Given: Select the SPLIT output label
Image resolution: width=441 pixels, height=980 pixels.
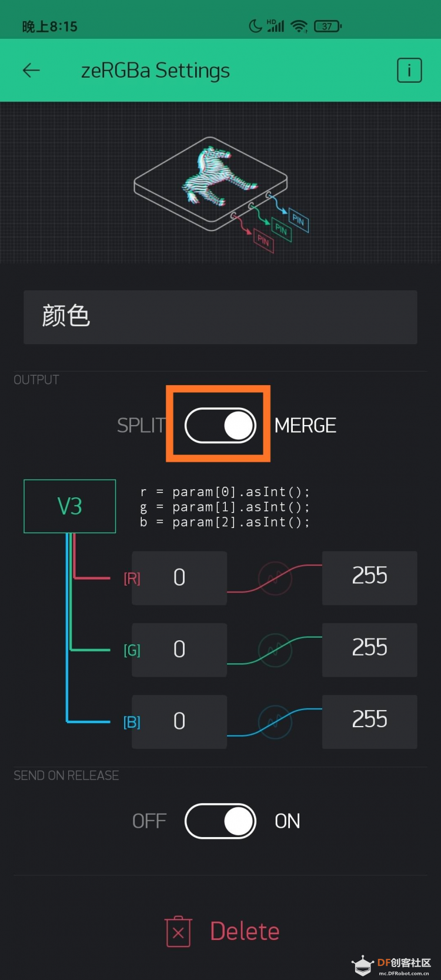Looking at the screenshot, I should coord(141,425).
